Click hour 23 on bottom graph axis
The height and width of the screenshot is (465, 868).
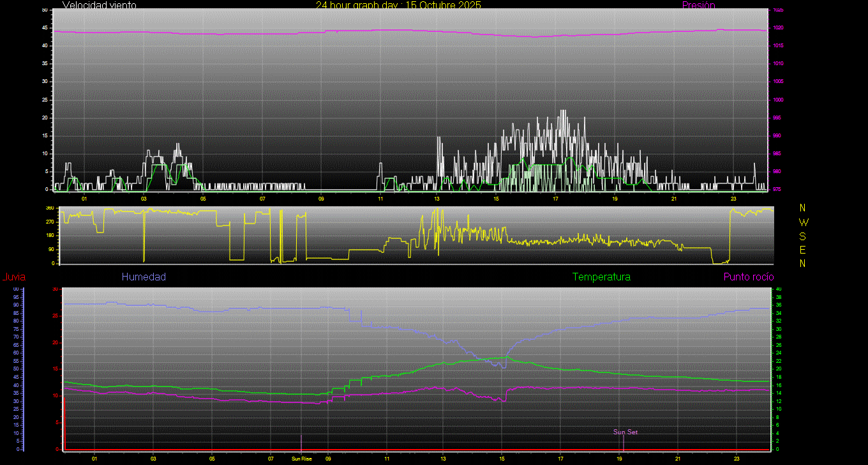(x=737, y=459)
